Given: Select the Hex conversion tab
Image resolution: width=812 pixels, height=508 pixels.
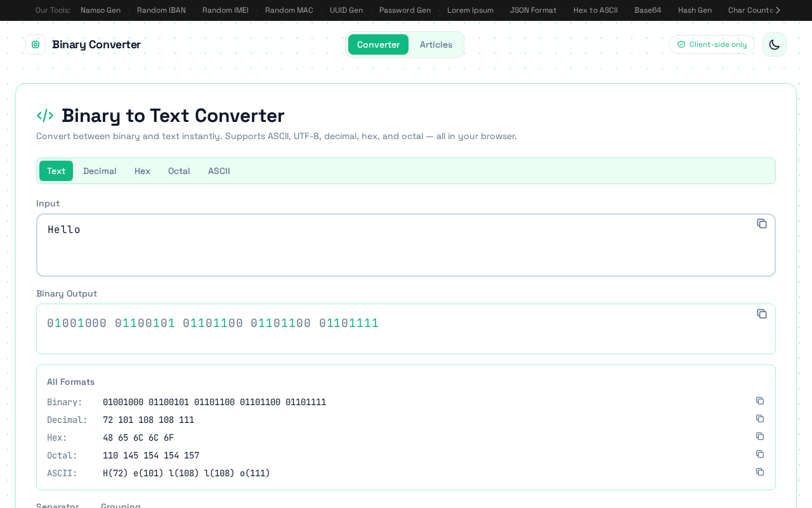Looking at the screenshot, I should click(x=142, y=171).
